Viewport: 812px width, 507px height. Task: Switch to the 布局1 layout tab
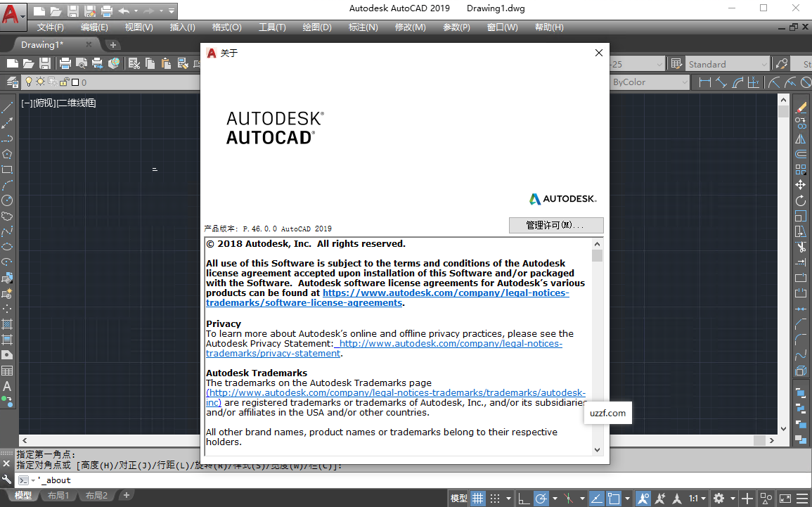pyautogui.click(x=59, y=495)
